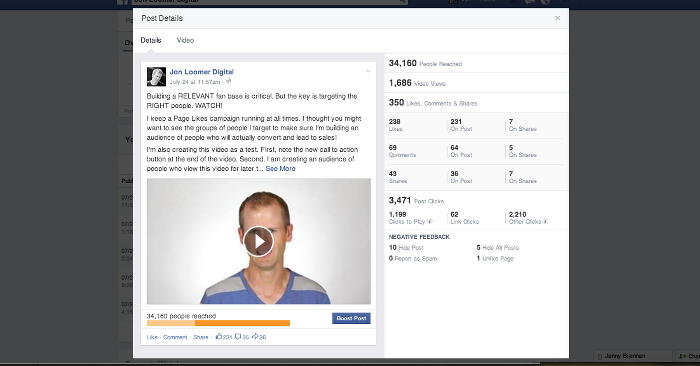
Task: Click the '5 Hide All Posts' feedback entry
Action: click(498, 247)
